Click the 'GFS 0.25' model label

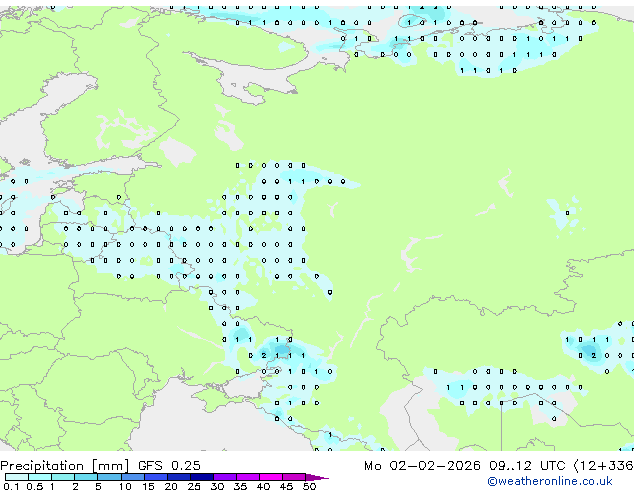click(169, 466)
